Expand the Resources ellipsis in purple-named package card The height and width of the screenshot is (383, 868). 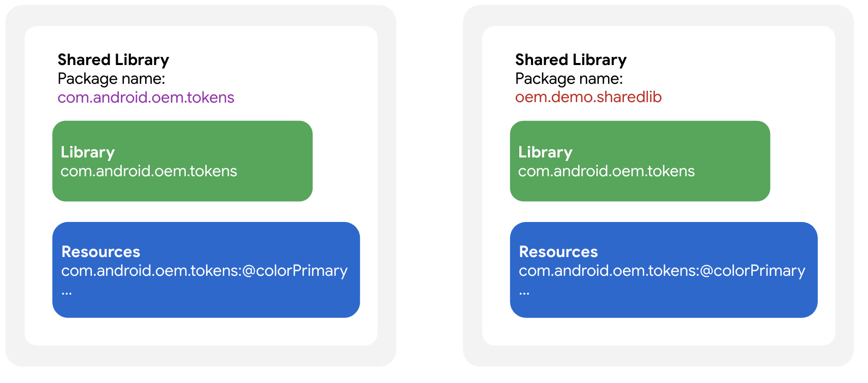click(66, 293)
